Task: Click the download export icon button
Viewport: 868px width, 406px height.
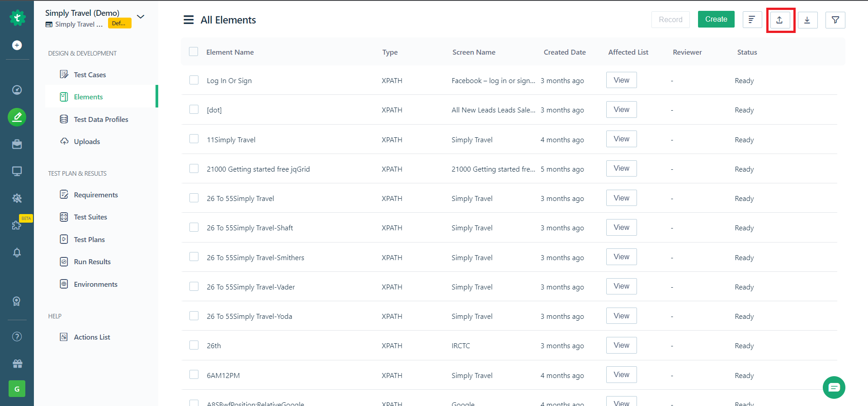Action: (807, 20)
